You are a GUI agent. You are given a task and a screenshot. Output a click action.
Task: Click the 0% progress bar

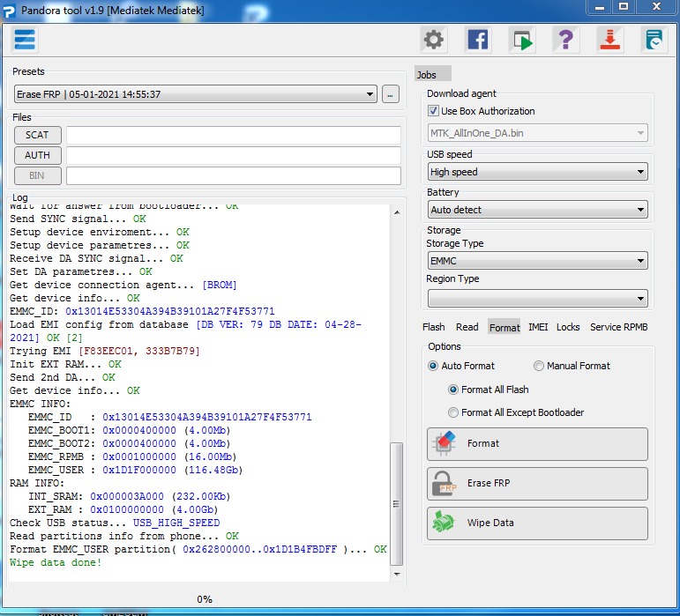coord(205,599)
